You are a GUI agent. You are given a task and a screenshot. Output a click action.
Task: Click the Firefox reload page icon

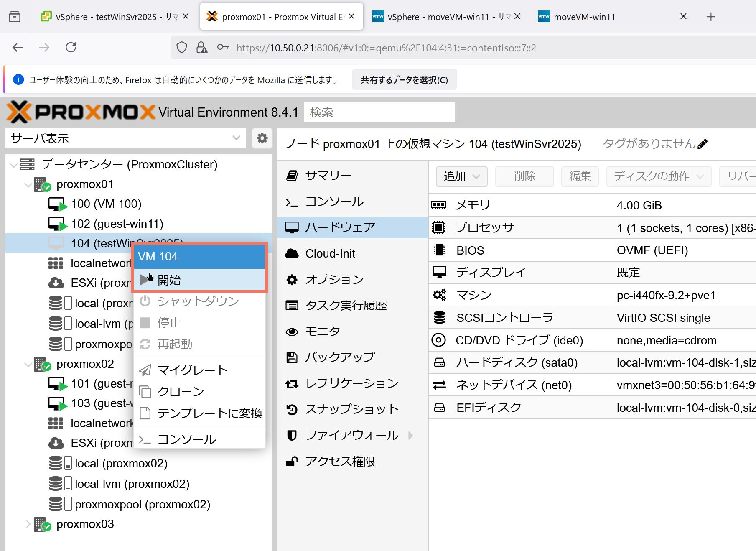71,48
